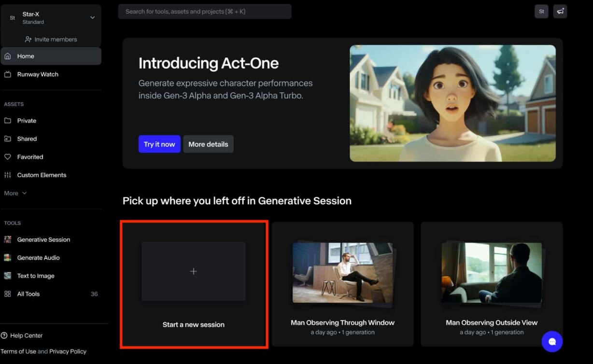Open Terms of Use link
Screen dimensions: 593x364
click(18, 351)
